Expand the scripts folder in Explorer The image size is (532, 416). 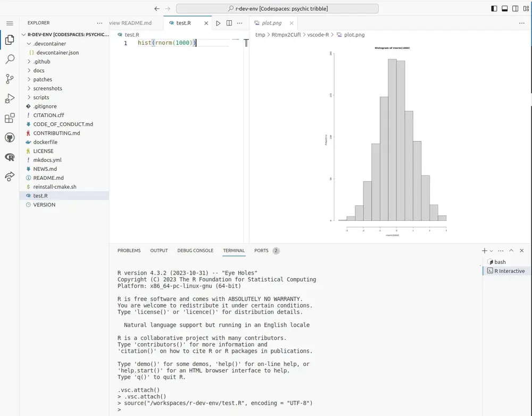pos(41,97)
